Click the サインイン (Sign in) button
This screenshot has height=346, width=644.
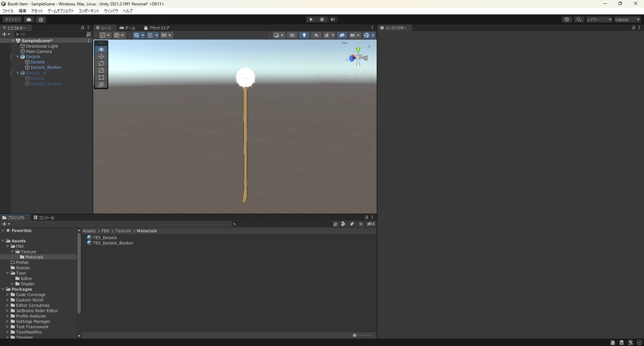tap(13, 20)
